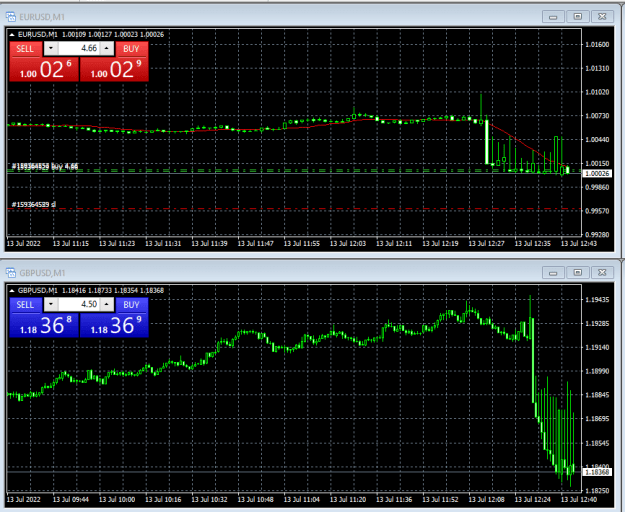Click 1.18250 price scale label on GBPUSD

(x=597, y=491)
